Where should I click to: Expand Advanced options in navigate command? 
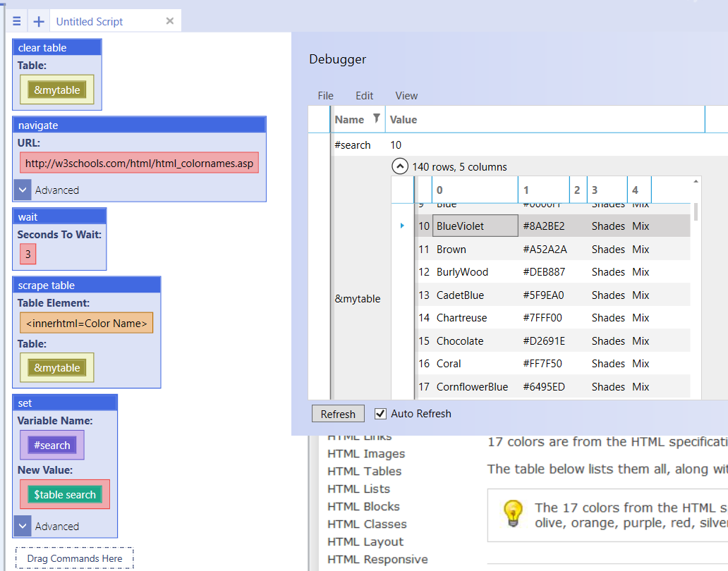(x=23, y=189)
